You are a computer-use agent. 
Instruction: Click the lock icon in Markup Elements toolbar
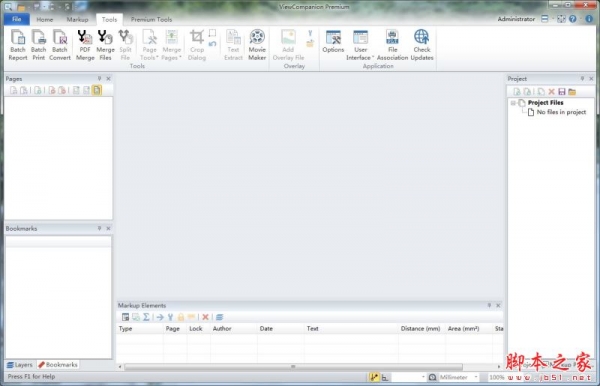pyautogui.click(x=181, y=317)
